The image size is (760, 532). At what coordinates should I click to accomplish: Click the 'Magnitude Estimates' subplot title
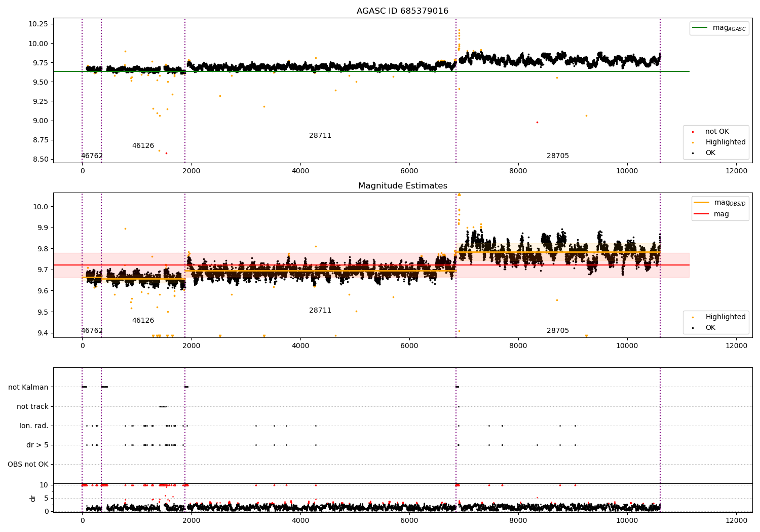click(x=402, y=186)
